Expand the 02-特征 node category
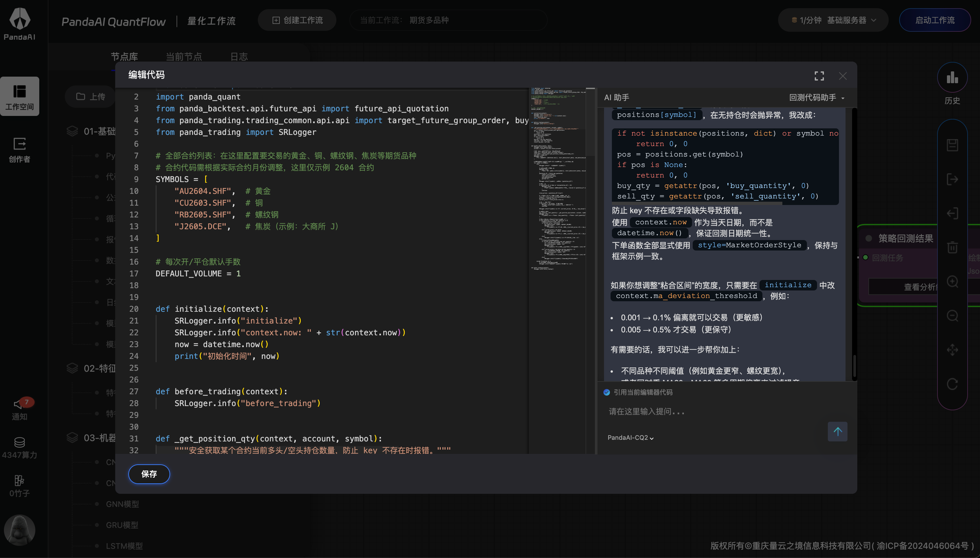The height and width of the screenshot is (558, 980). [91, 368]
